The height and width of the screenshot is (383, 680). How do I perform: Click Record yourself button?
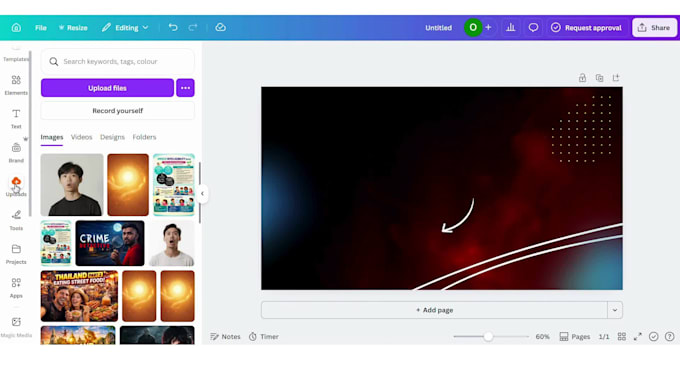(x=118, y=111)
